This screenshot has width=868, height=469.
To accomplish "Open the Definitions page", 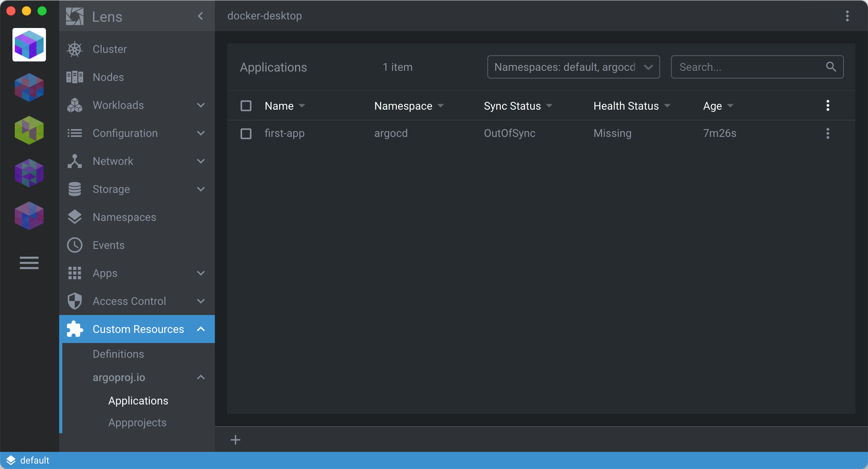I will coord(118,354).
